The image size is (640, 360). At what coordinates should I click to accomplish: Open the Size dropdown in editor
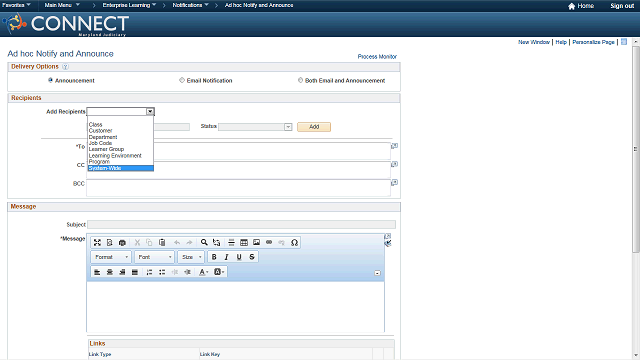(191, 257)
